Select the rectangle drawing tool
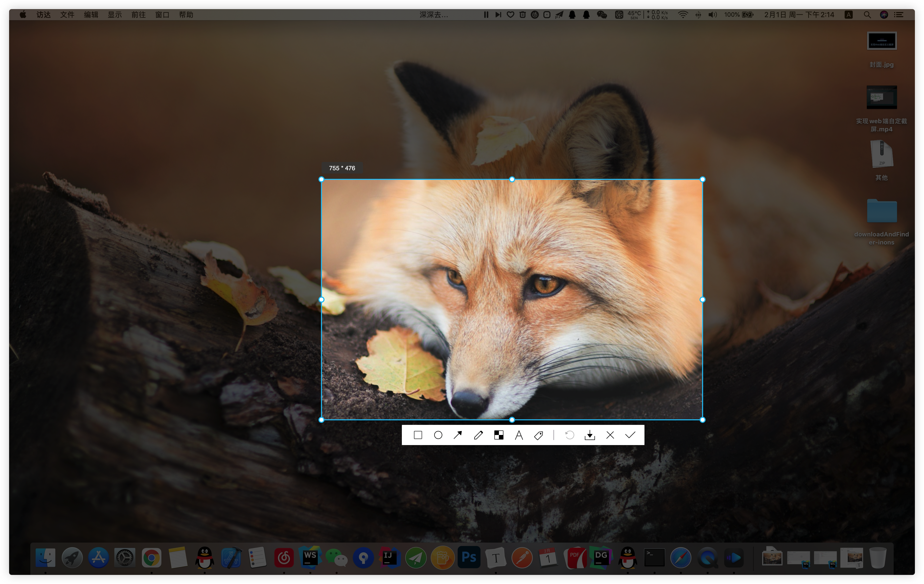 pyautogui.click(x=418, y=435)
